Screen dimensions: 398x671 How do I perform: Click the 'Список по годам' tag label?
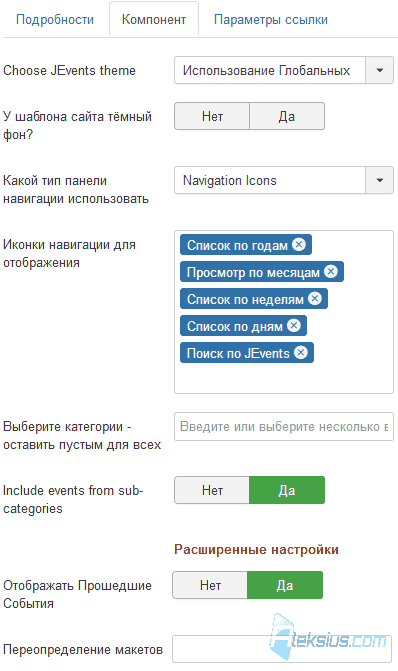pos(237,245)
